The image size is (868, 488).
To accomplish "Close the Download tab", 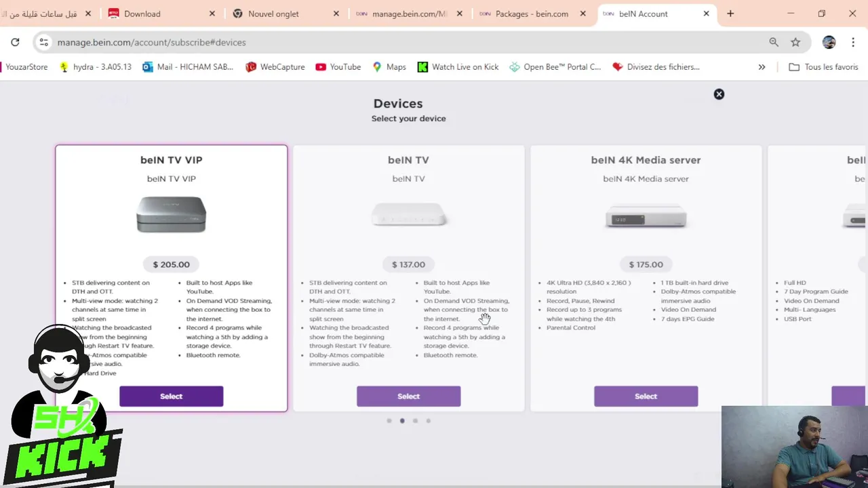I will click(212, 14).
